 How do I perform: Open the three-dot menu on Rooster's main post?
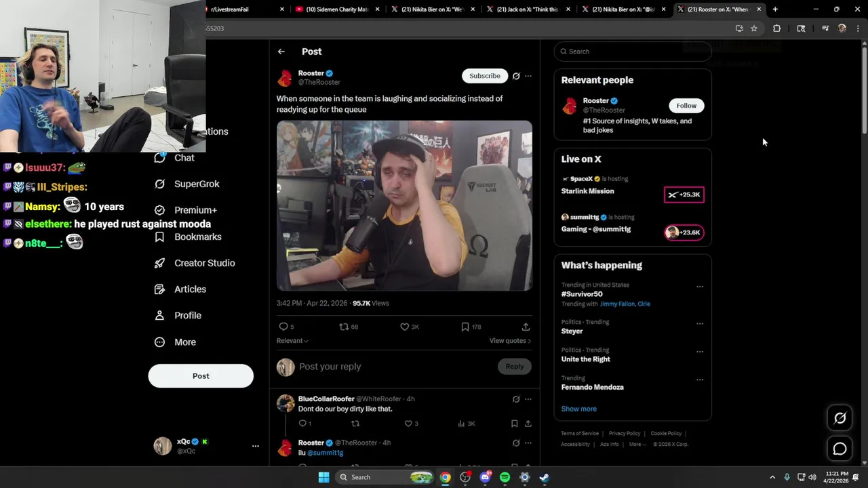pyautogui.click(x=528, y=76)
